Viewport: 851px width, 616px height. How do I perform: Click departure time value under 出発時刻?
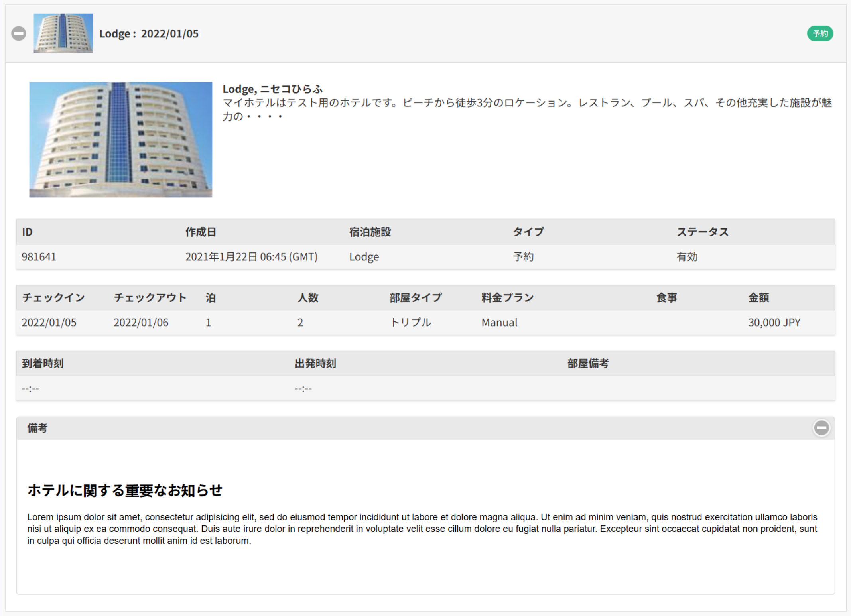303,389
